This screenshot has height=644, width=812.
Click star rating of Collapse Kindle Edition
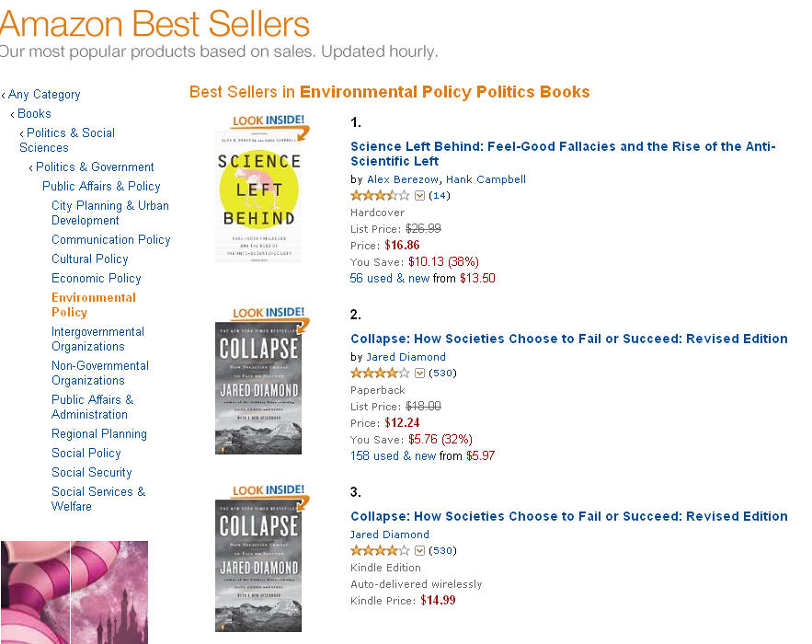click(x=380, y=551)
